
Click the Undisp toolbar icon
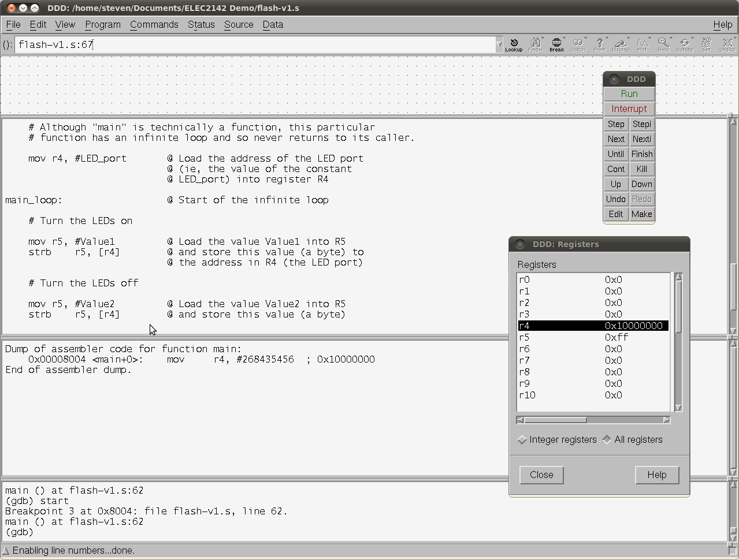pyautogui.click(x=727, y=43)
